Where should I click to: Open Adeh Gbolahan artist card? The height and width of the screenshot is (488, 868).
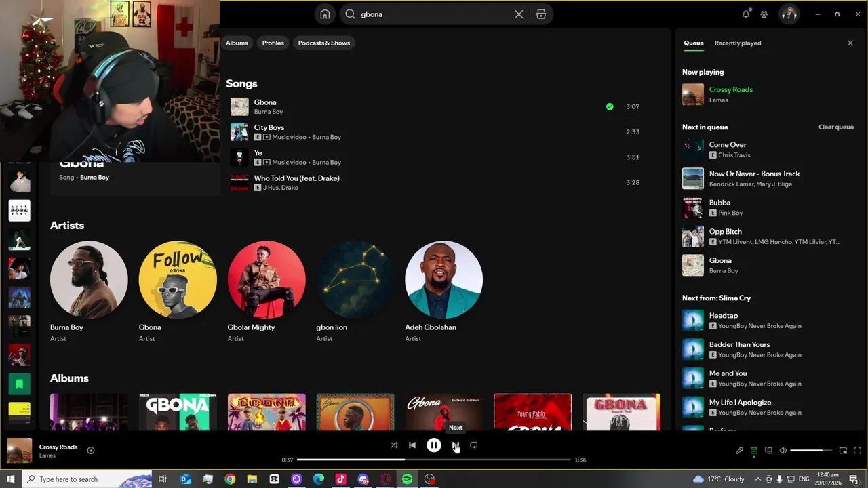tap(444, 291)
